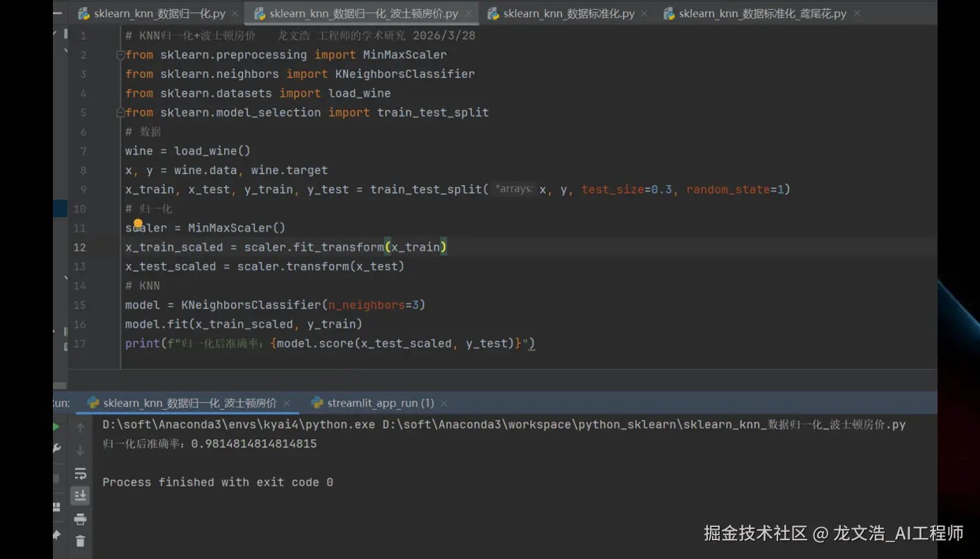980x559 pixels.
Task: Close the sklearn_knn_数据归一化_波士顿房价.py editor tab
Action: [x=468, y=13]
